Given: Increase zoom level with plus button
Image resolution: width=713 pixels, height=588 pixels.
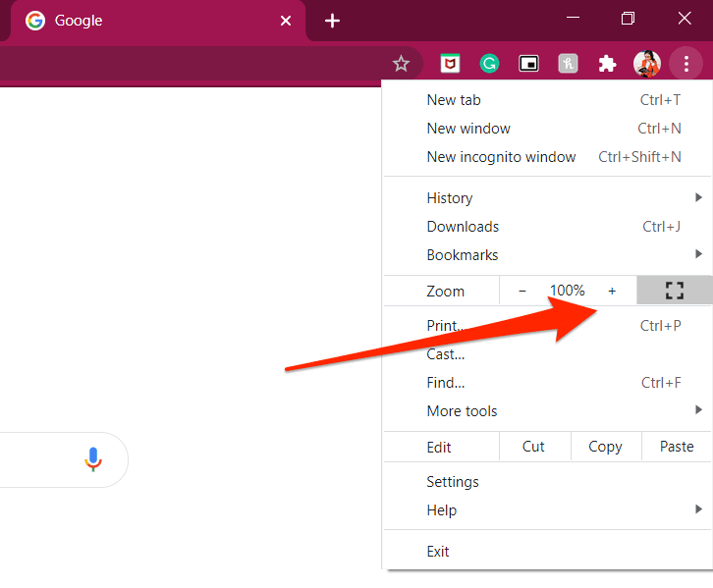Looking at the screenshot, I should 612,291.
